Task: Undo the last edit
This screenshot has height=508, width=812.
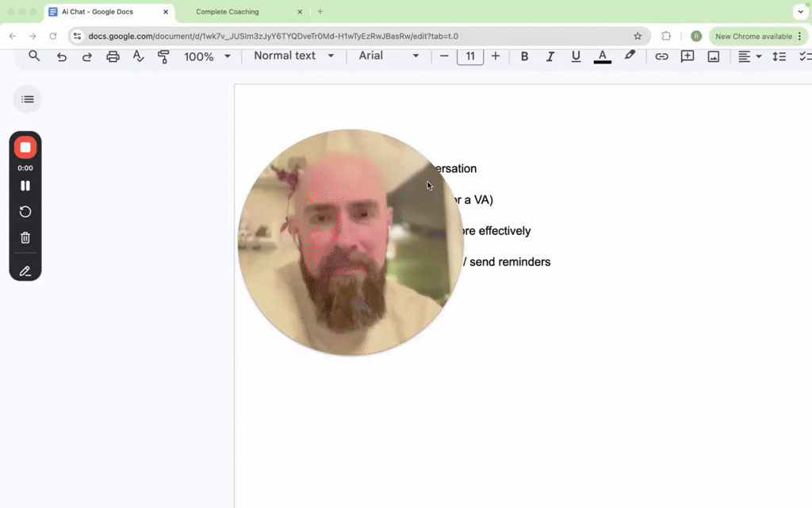Action: (x=62, y=56)
